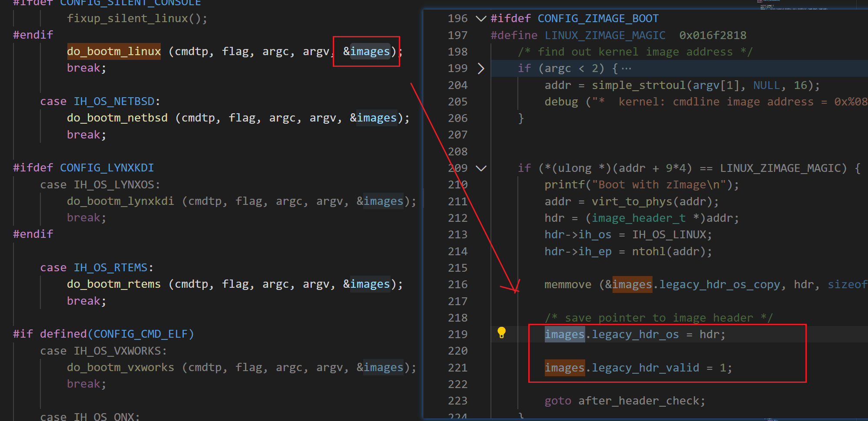Screen dimensions: 868x421
Task: Click memmove on line 216
Action: [x=568, y=284]
